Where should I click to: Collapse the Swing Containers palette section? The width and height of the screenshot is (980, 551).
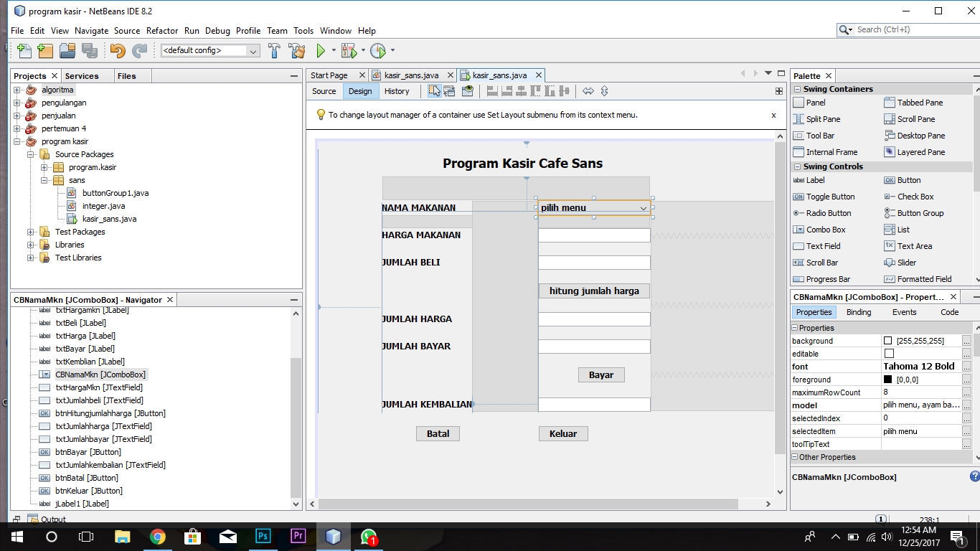click(x=798, y=88)
